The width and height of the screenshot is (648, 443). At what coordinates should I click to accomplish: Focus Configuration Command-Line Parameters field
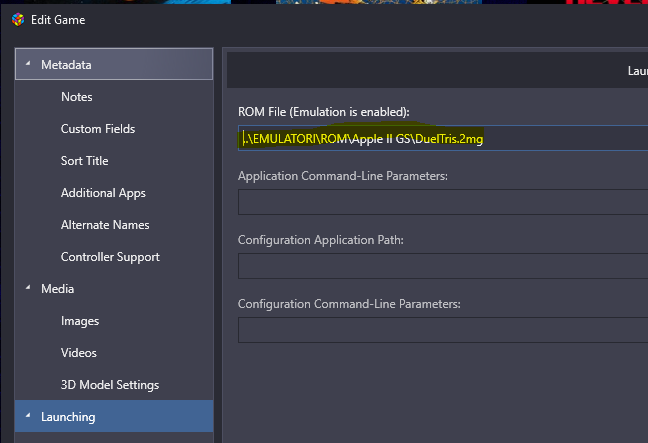click(x=440, y=330)
